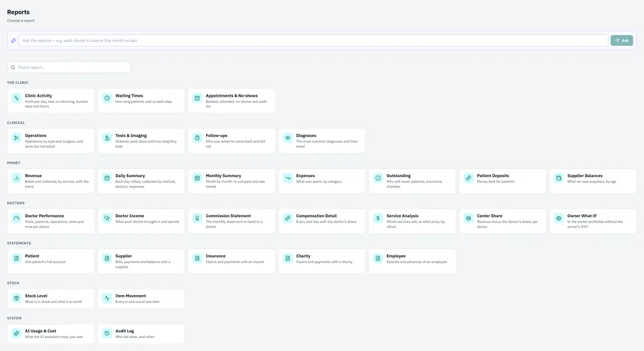Click the Doctor Income stethoscope icon
Image resolution: width=644 pixels, height=351 pixels.
[107, 218]
